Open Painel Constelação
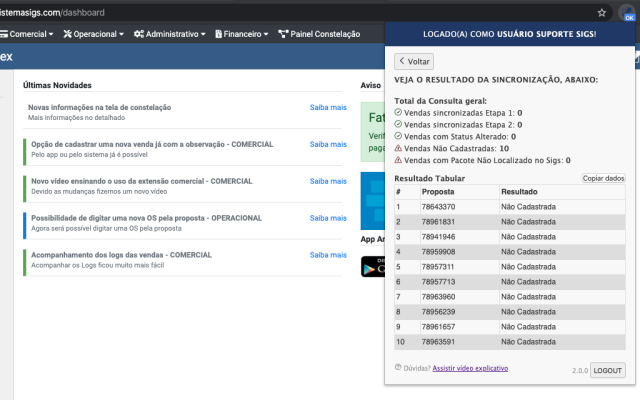This screenshot has height=400, width=640. [x=319, y=34]
